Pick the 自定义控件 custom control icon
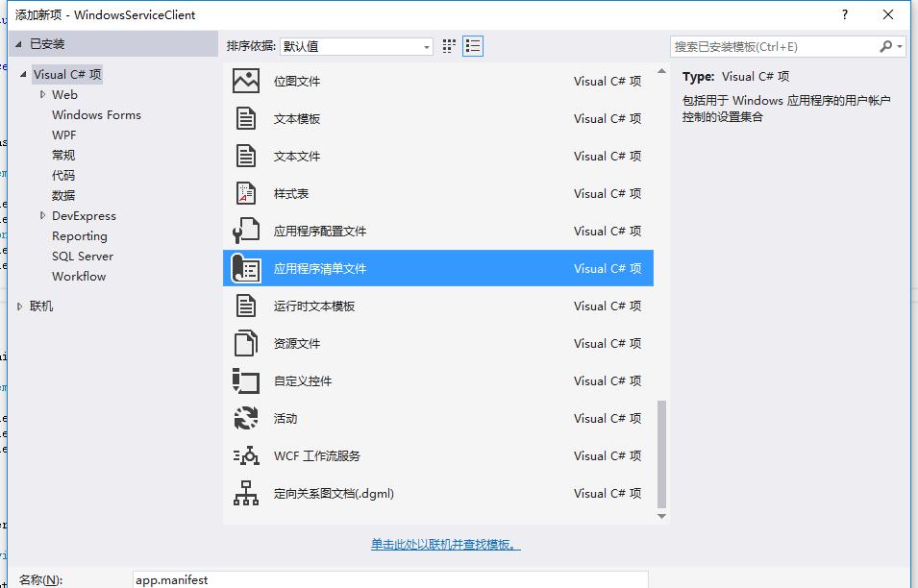918x588 pixels. pos(246,381)
